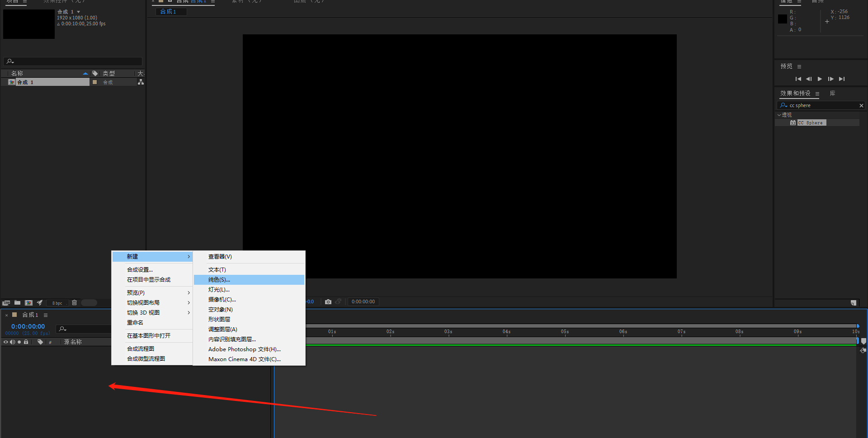
Task: Expand the 切换 3D 视图 submenu
Action: pyautogui.click(x=189, y=313)
